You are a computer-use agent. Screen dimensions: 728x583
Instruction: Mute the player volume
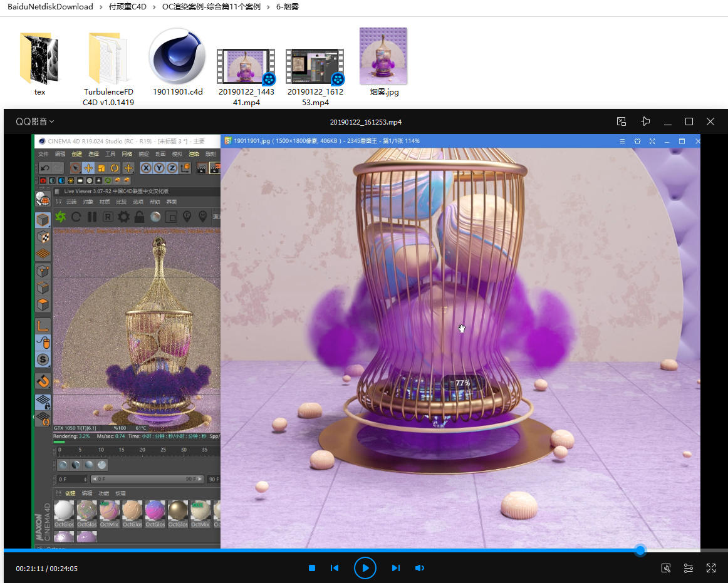[420, 568]
